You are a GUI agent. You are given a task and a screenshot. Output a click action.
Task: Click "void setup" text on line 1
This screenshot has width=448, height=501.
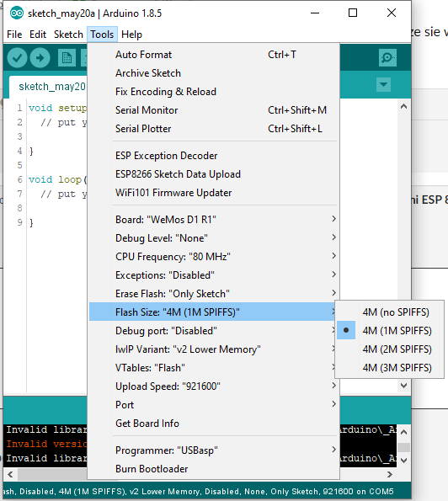tap(57, 108)
